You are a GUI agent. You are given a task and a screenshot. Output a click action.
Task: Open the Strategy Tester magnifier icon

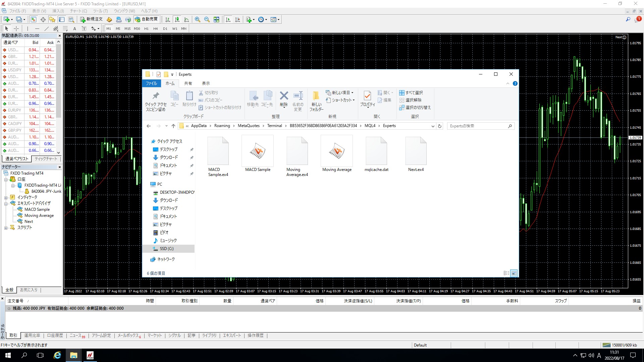tap(71, 19)
